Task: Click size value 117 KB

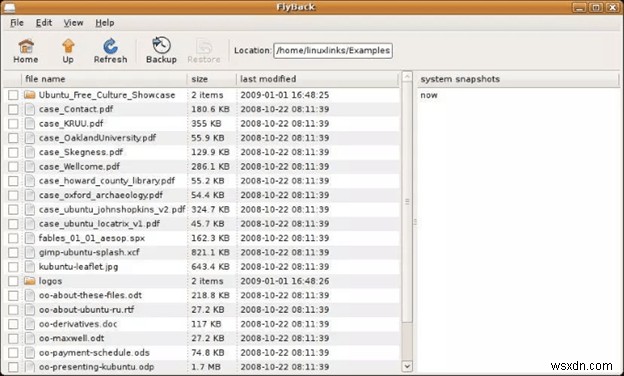Action: [x=206, y=324]
